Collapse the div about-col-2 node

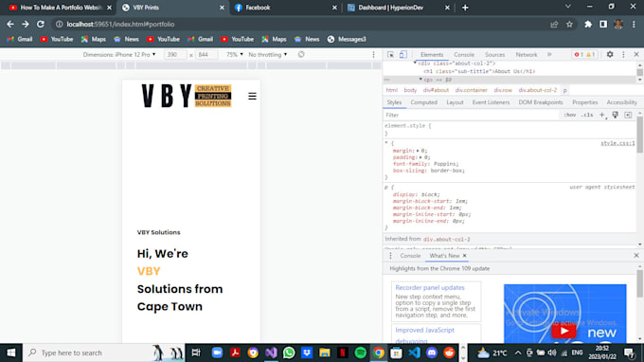click(x=415, y=63)
